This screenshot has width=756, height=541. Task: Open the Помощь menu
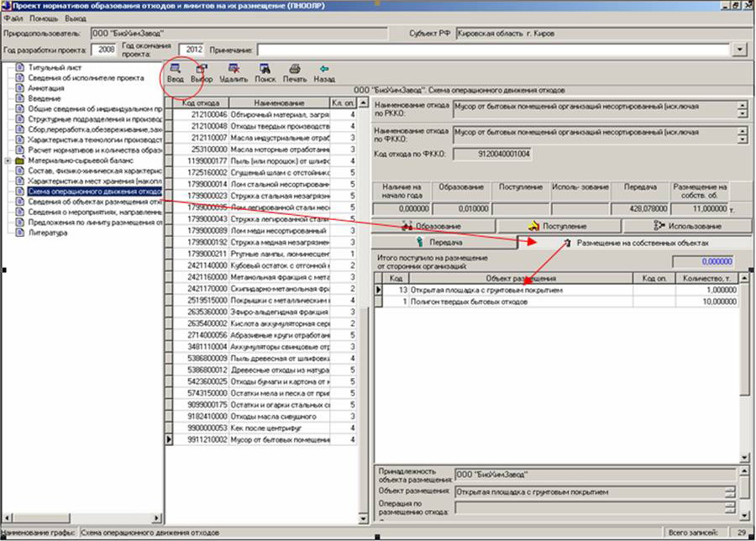click(x=42, y=18)
